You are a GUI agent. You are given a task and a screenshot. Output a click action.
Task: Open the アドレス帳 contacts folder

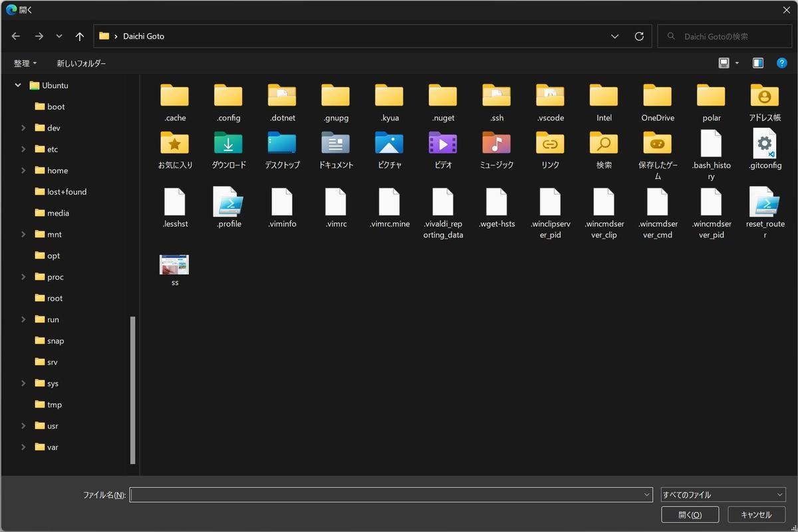click(765, 96)
